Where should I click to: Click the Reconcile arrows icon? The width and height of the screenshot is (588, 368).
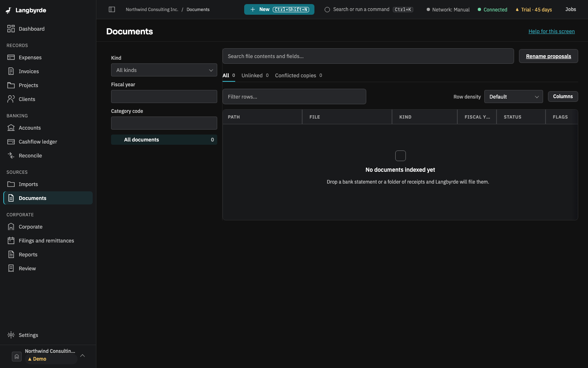coord(11,155)
